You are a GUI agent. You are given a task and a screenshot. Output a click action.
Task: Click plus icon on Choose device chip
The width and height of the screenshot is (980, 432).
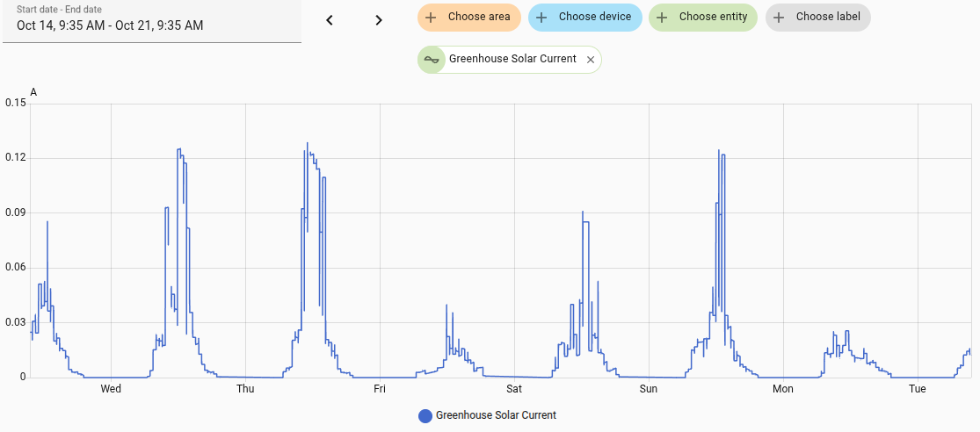[x=541, y=18]
